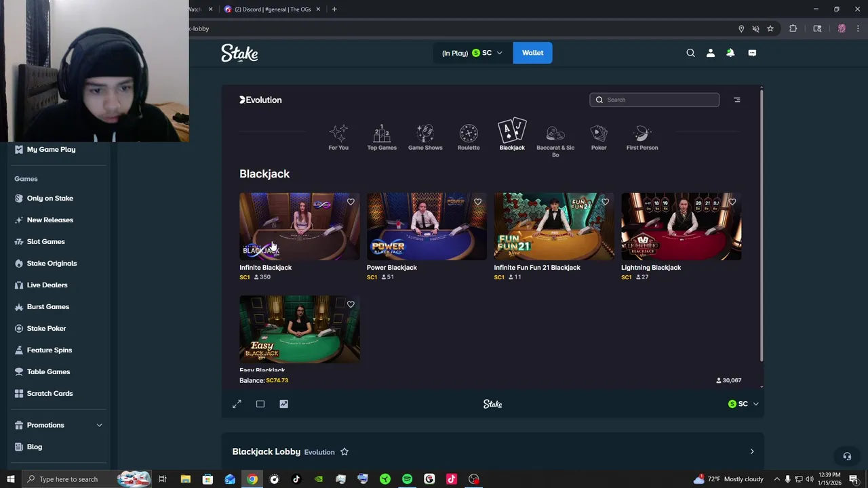Select the Game Shows category icon
The width and height of the screenshot is (868, 488).
425,138
